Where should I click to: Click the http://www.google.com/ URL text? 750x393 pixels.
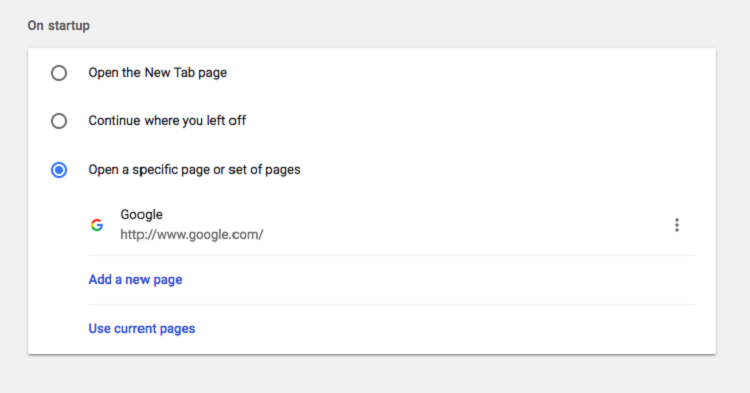click(192, 235)
